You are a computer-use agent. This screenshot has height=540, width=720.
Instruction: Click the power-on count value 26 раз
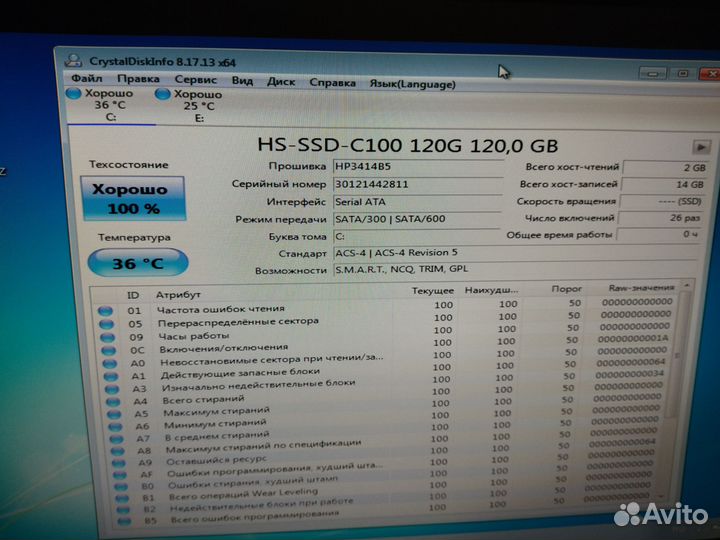tap(660, 218)
